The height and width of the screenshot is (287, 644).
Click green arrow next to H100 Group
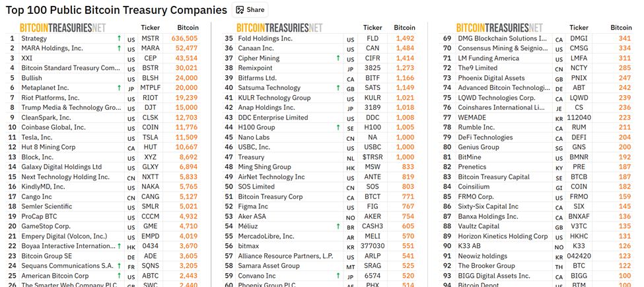pos(338,128)
